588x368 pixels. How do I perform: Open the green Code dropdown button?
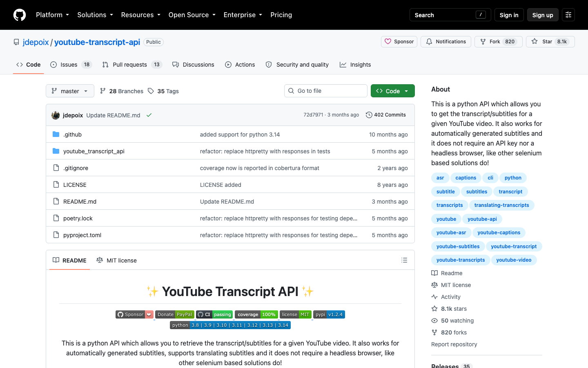click(x=393, y=91)
